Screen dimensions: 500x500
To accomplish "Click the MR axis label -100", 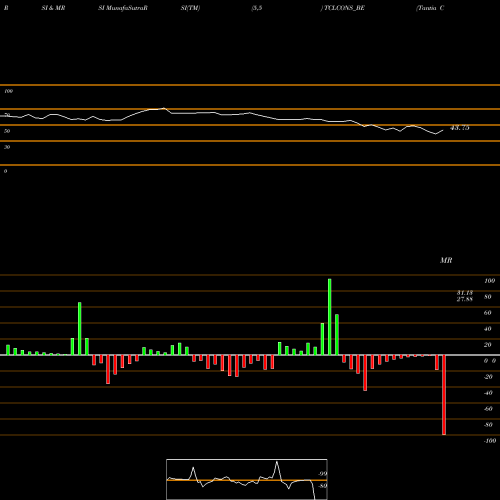I will [x=490, y=441].
